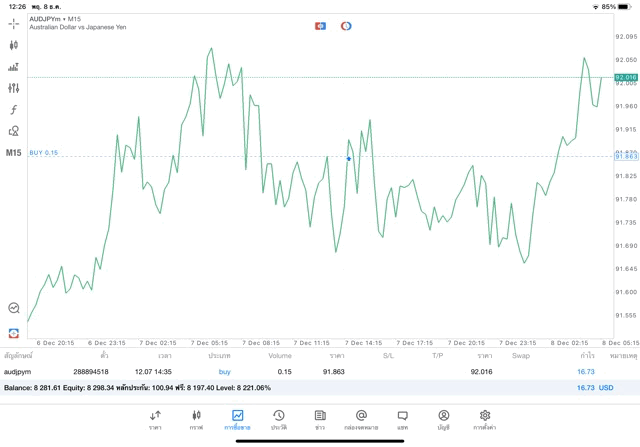Tap the 7 Dec 14:15 time axis label

pyautogui.click(x=363, y=343)
